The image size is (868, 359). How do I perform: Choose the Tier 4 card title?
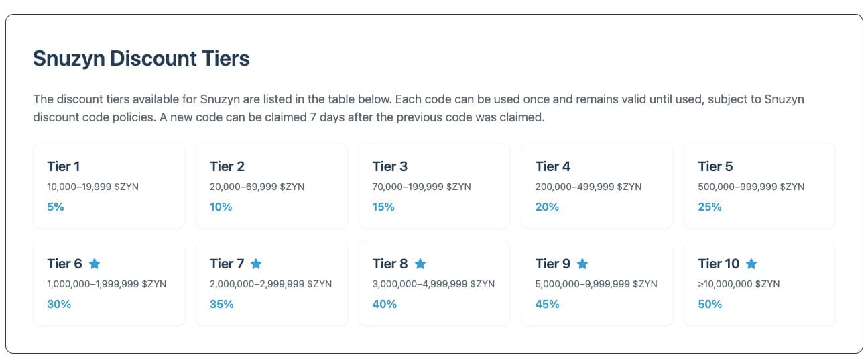pos(553,166)
